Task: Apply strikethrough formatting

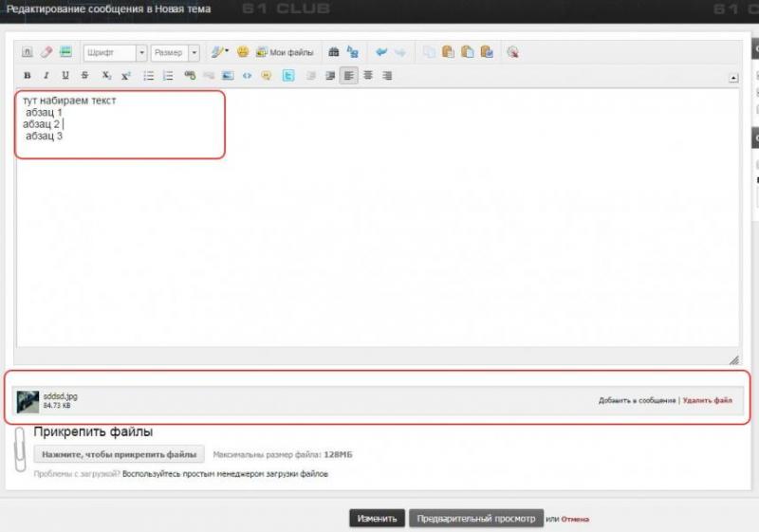Action: (x=85, y=76)
